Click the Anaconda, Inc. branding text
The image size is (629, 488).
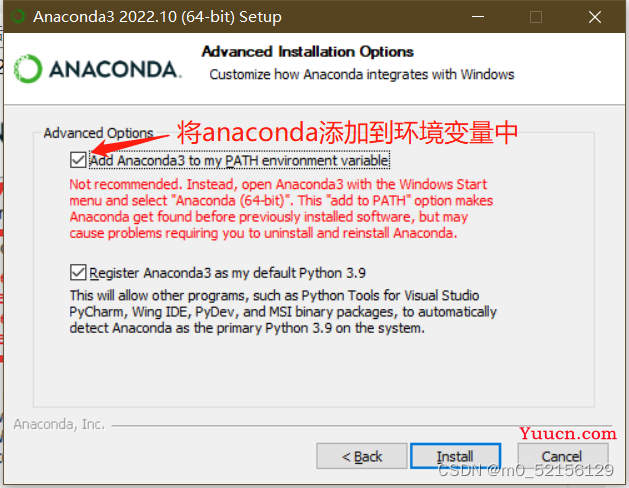pos(59,424)
